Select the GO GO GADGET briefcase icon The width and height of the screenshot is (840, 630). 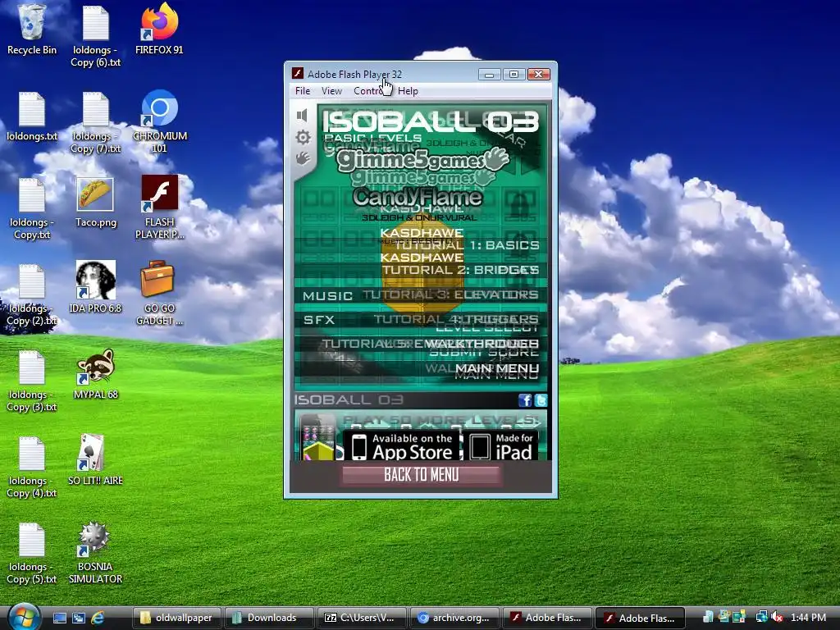pos(159,293)
